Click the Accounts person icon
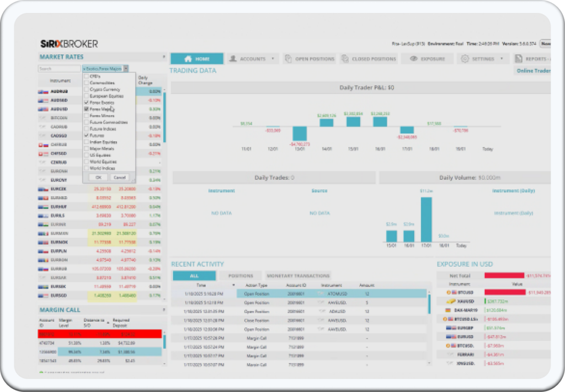Image resolution: width=565 pixels, height=392 pixels. tap(233, 59)
